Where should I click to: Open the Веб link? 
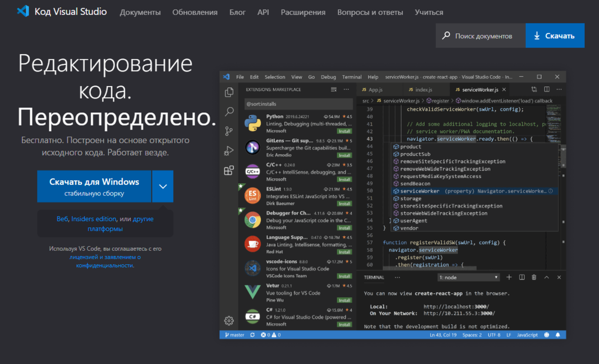coord(62,219)
